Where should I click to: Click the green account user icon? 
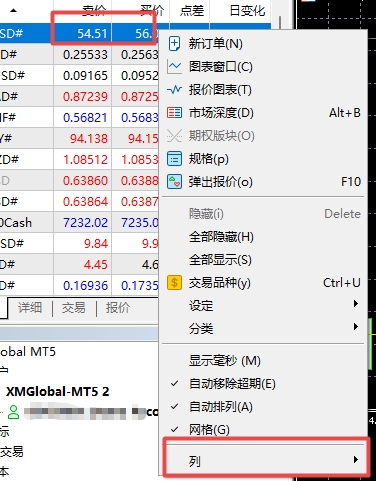[x=14, y=412]
